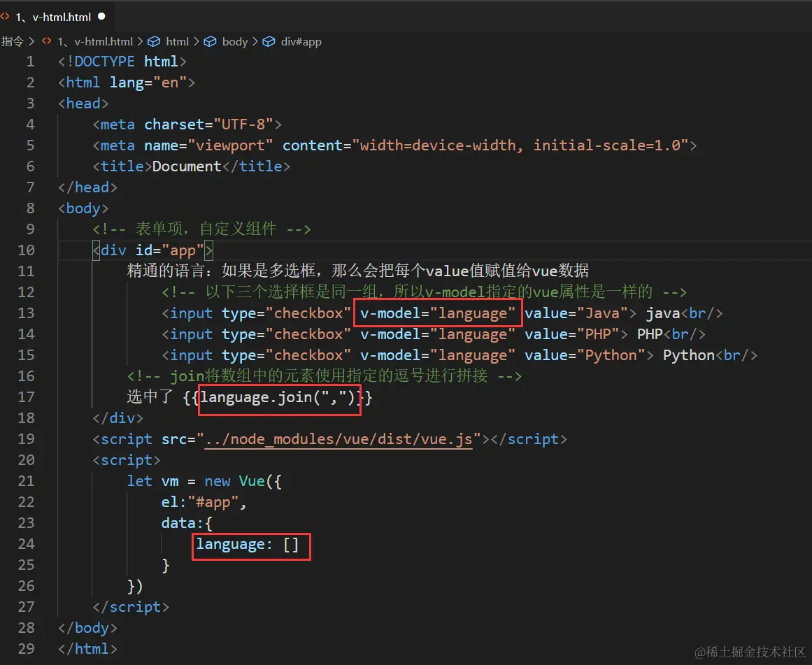
Task: Select the body element breadcrumb
Action: [234, 41]
